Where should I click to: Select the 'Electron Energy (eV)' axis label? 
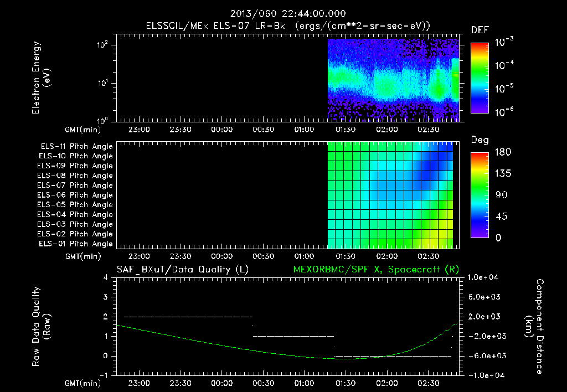pos(41,78)
